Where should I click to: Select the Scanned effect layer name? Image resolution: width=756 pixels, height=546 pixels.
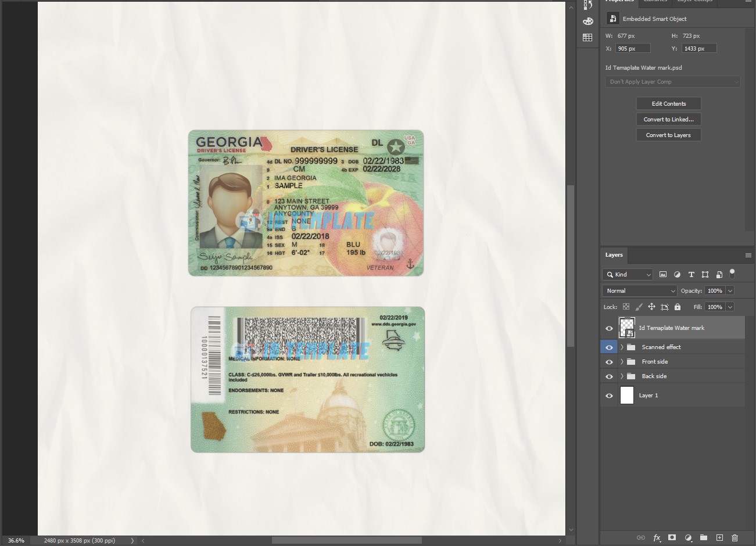pyautogui.click(x=661, y=347)
